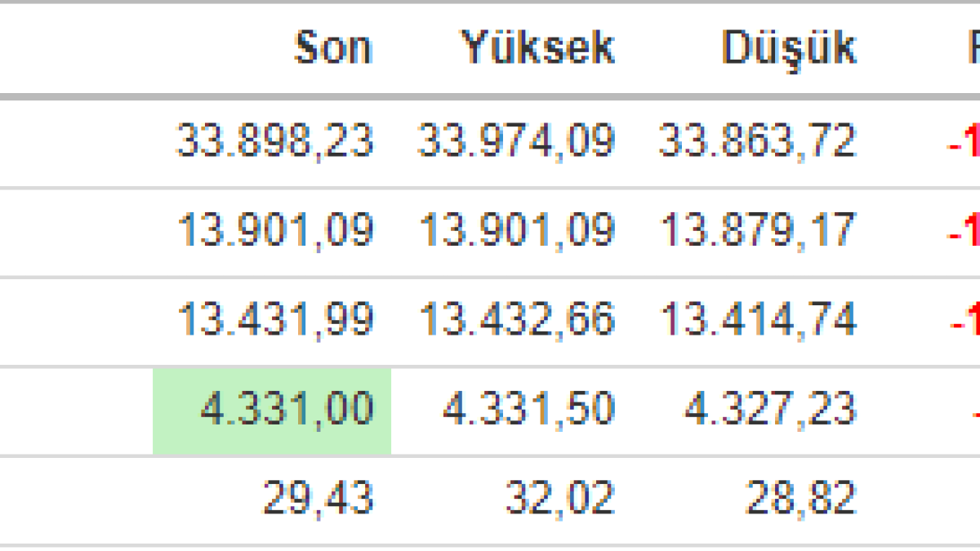The image size is (980, 551).
Task: Click the red change value beside 33.863,72
Action: 964,143
